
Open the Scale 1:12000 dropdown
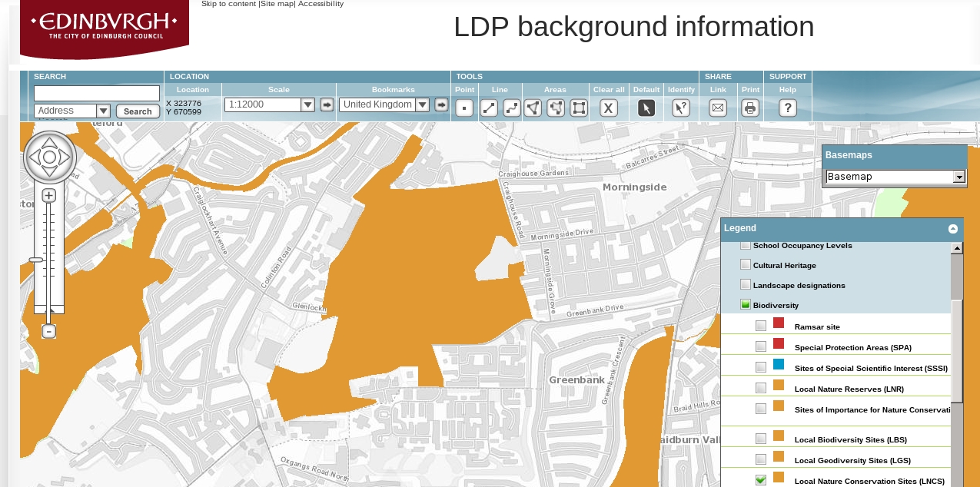pos(307,105)
